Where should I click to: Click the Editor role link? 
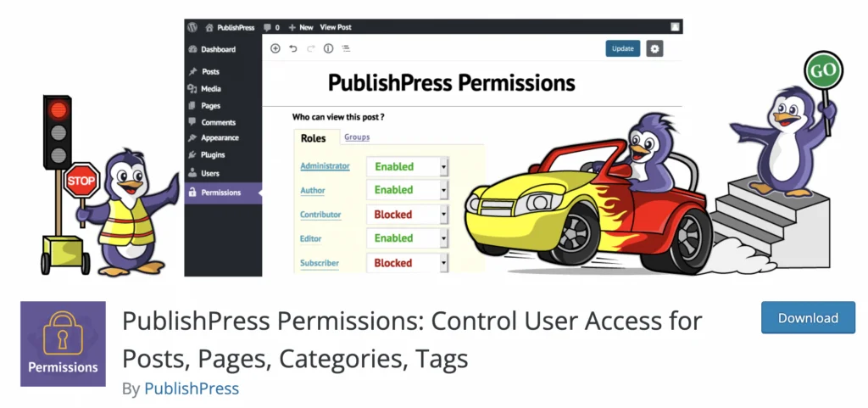tap(310, 239)
